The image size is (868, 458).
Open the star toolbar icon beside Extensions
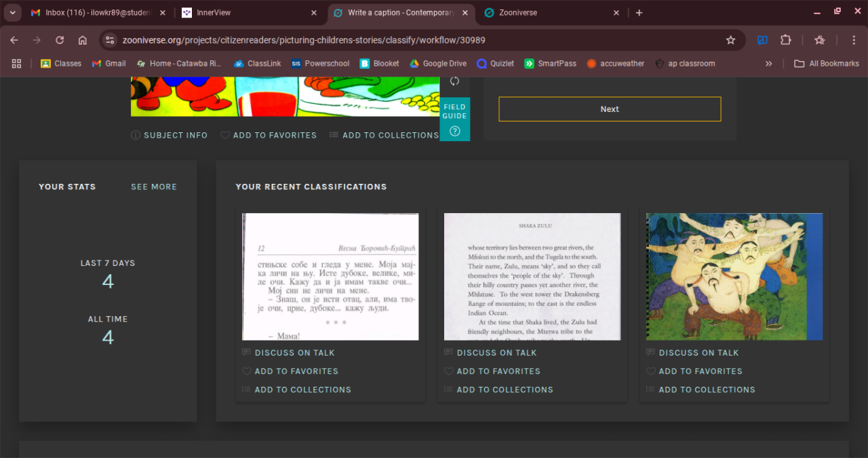(x=819, y=40)
